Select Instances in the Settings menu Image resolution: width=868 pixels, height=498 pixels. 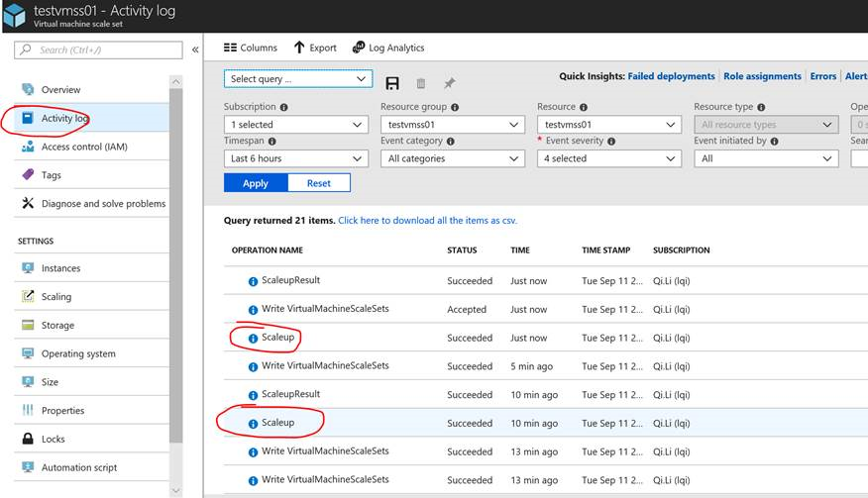(x=60, y=268)
